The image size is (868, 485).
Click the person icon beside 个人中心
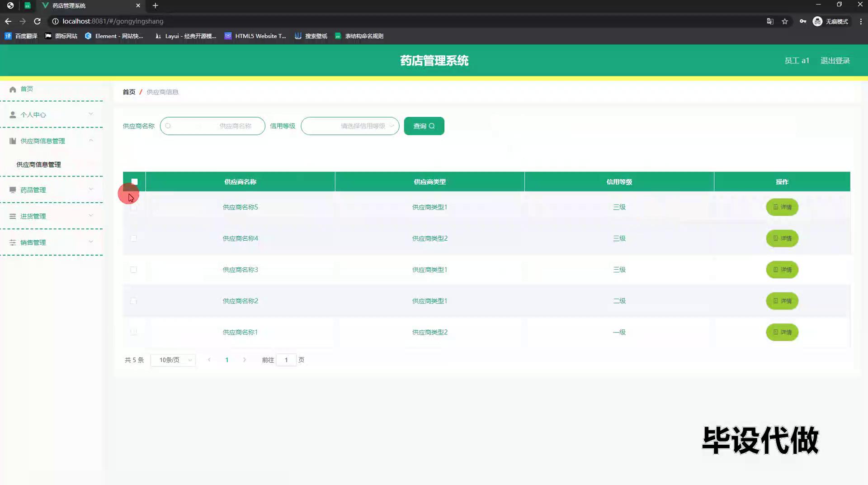point(13,115)
